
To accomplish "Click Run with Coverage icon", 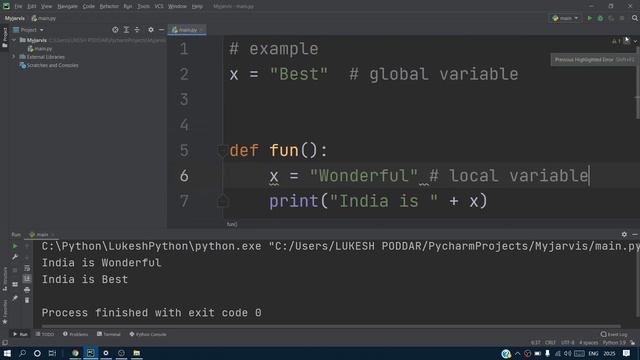I will [611, 18].
